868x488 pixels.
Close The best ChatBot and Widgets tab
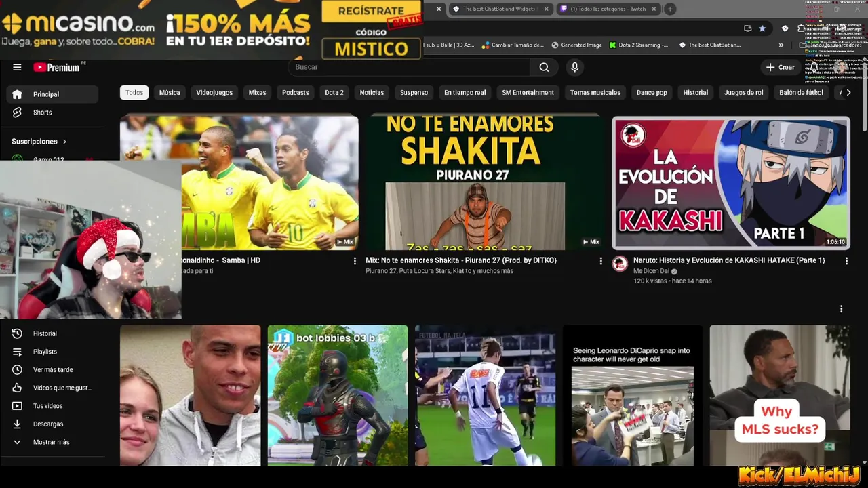coord(546,9)
